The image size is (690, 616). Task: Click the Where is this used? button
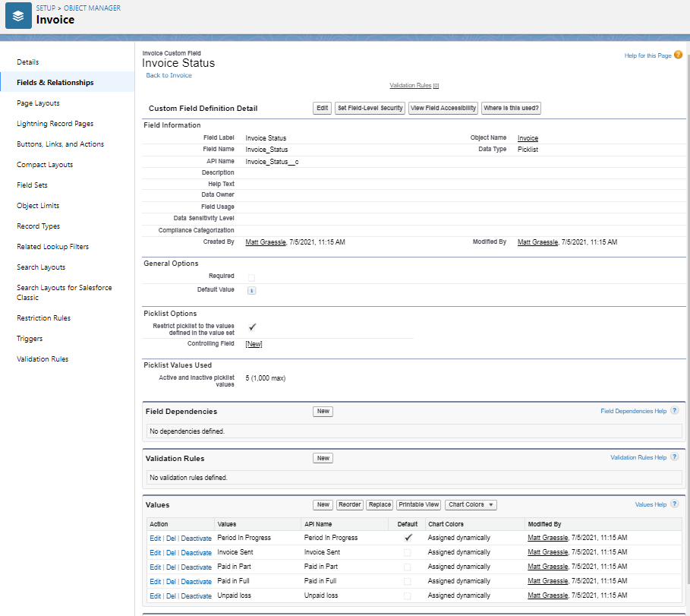click(x=511, y=108)
